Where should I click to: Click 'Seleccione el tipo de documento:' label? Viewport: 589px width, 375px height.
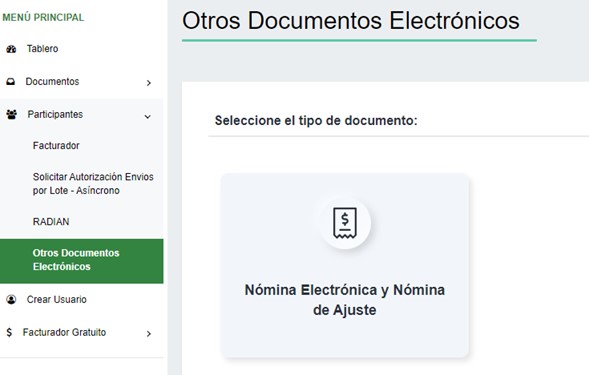tap(316, 121)
